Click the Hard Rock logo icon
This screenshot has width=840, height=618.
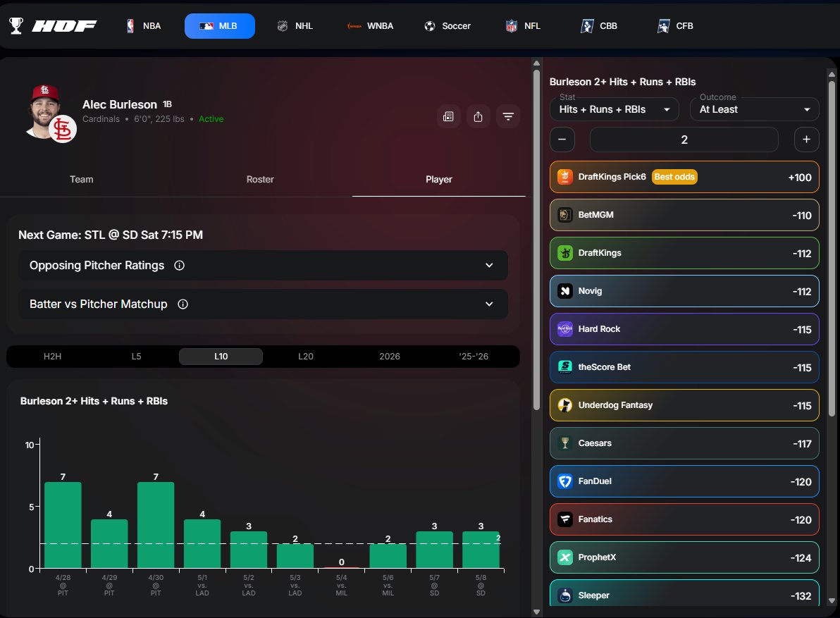[565, 329]
